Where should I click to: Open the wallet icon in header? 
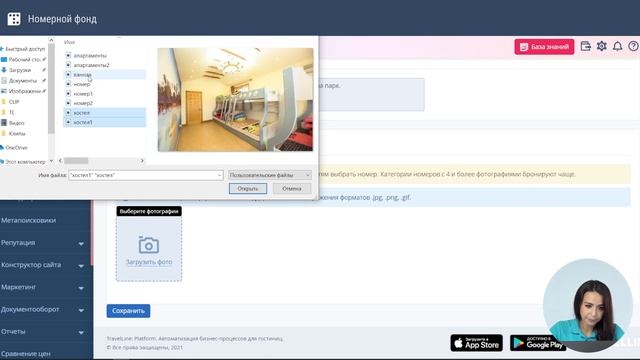point(586,46)
